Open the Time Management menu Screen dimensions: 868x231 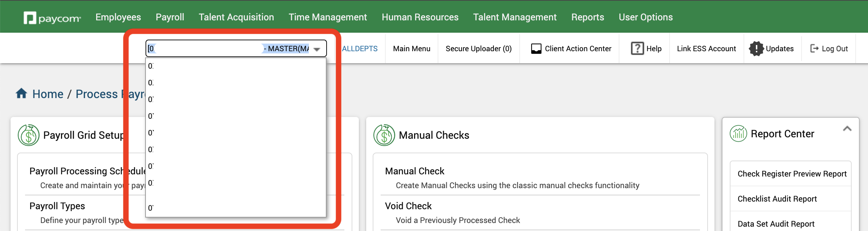(328, 17)
